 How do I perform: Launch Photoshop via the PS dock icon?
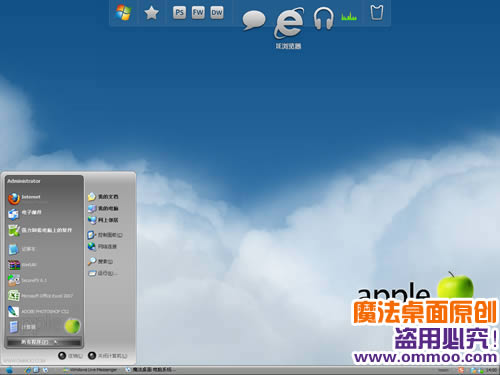(179, 13)
